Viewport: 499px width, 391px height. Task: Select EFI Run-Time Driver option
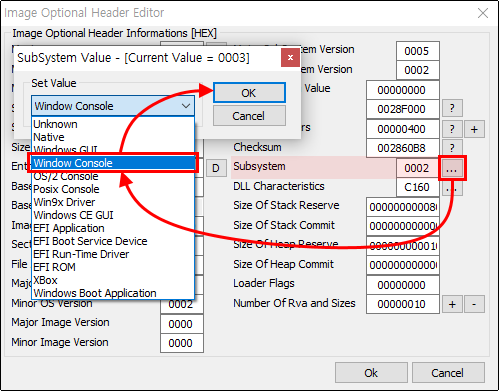coord(113,254)
